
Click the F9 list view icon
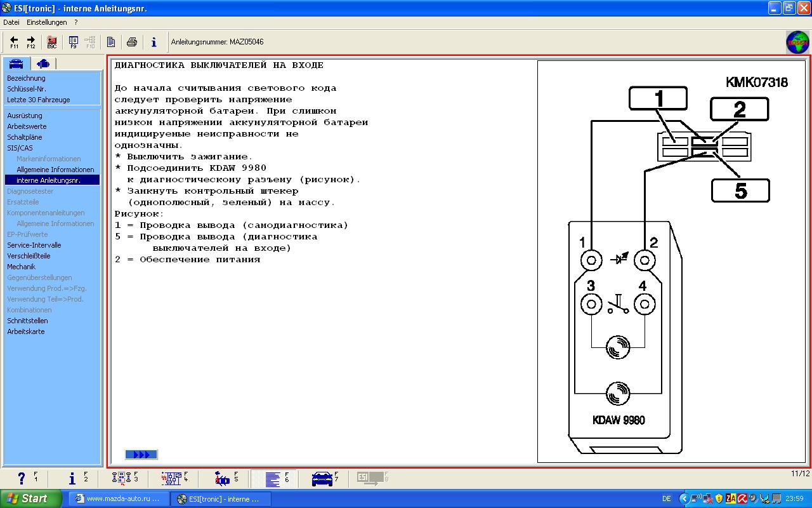pyautogui.click(x=74, y=42)
